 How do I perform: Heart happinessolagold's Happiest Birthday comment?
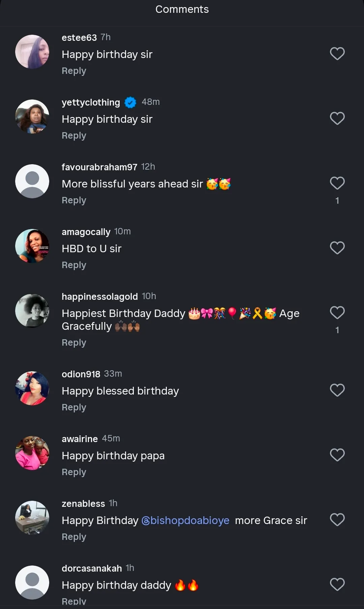[x=337, y=313]
